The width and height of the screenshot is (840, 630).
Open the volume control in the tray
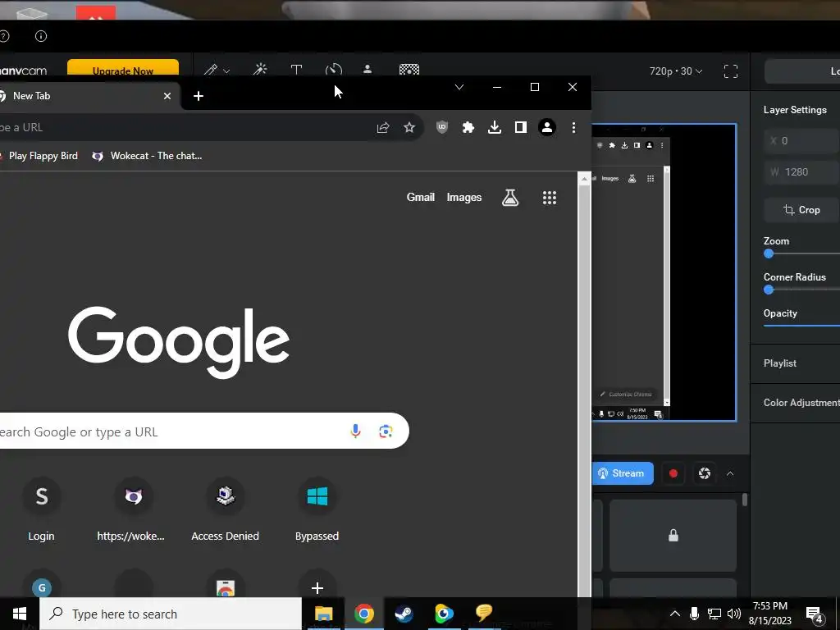pyautogui.click(x=734, y=614)
